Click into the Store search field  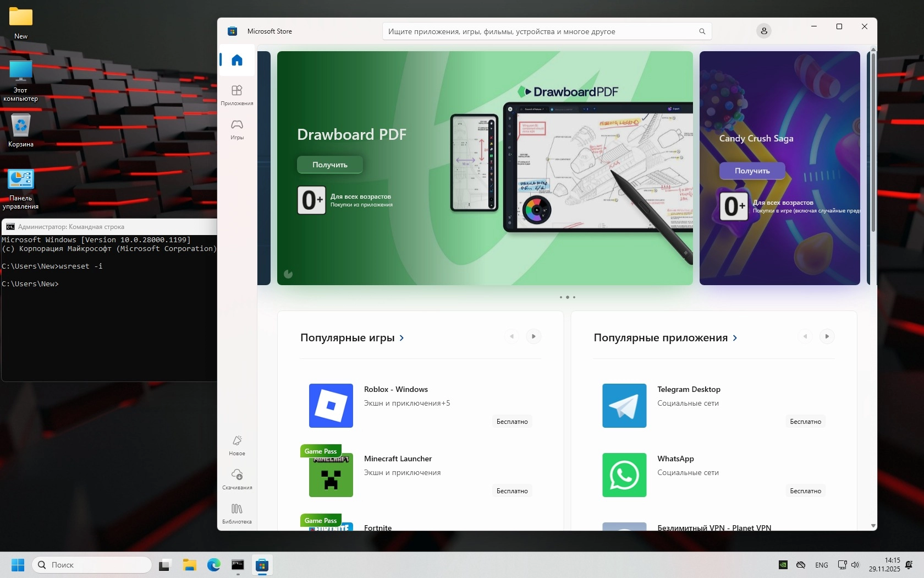(542, 31)
